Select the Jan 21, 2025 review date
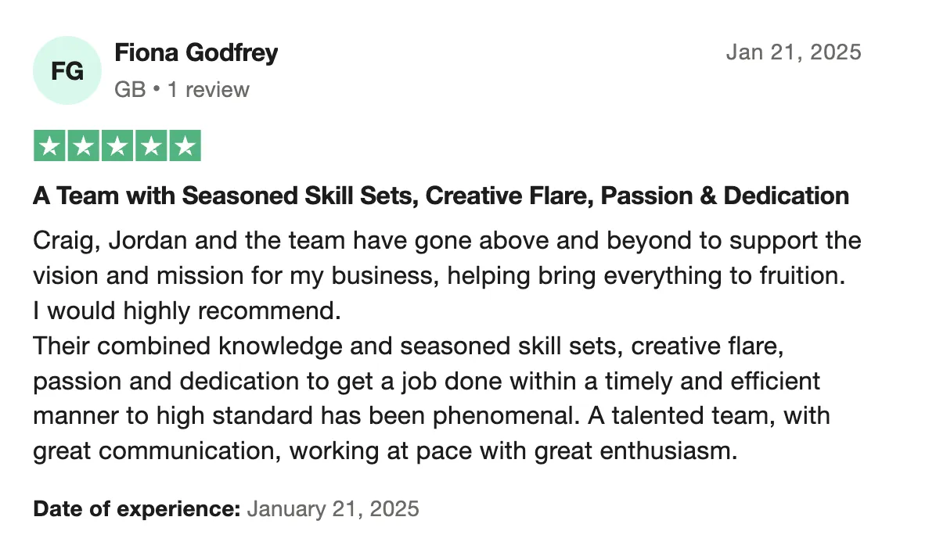 tap(794, 52)
